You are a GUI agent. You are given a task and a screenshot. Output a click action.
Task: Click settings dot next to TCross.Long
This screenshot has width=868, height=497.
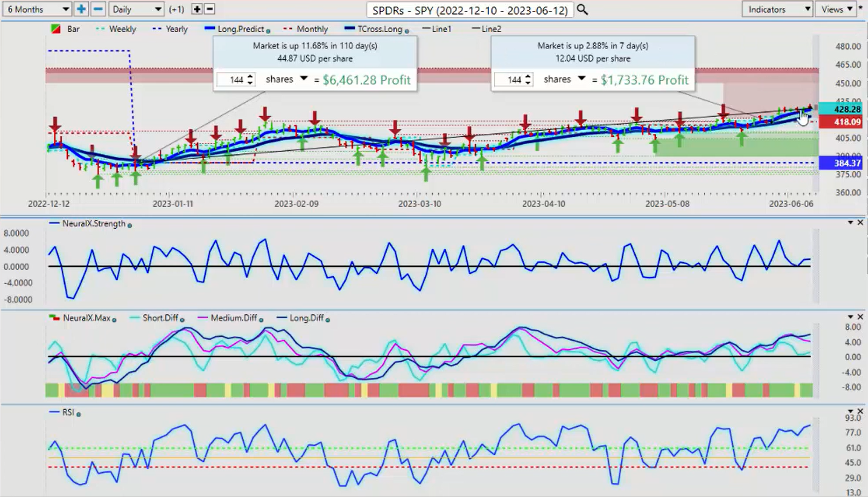click(x=407, y=30)
